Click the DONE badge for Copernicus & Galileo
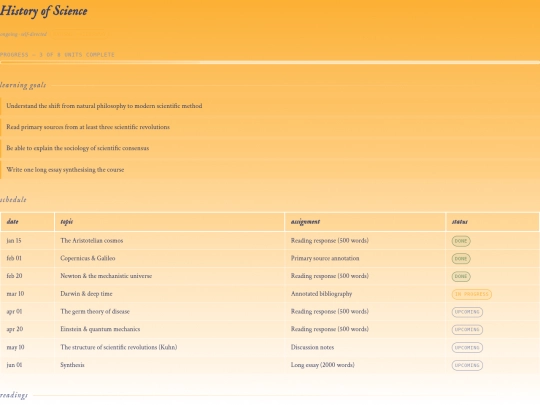540x405 pixels. (x=461, y=259)
